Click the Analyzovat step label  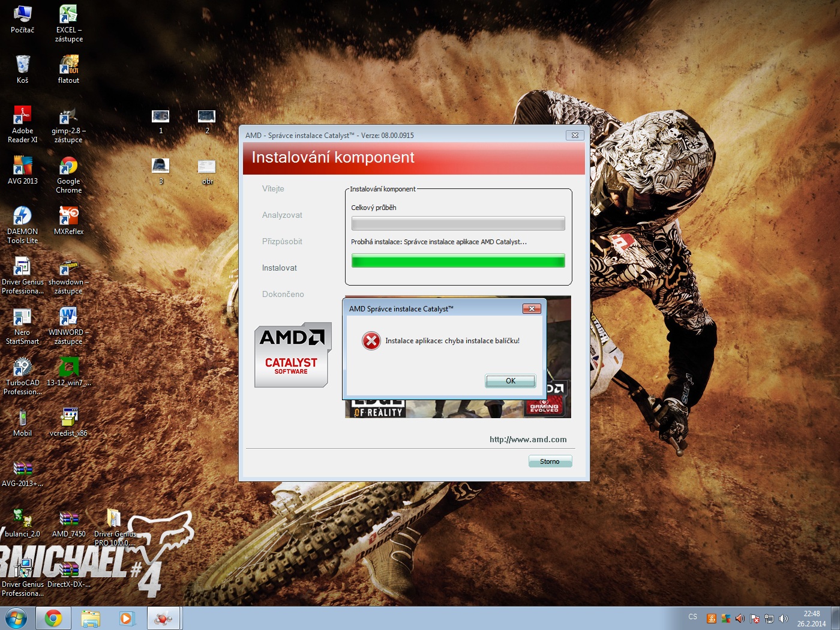point(282,215)
